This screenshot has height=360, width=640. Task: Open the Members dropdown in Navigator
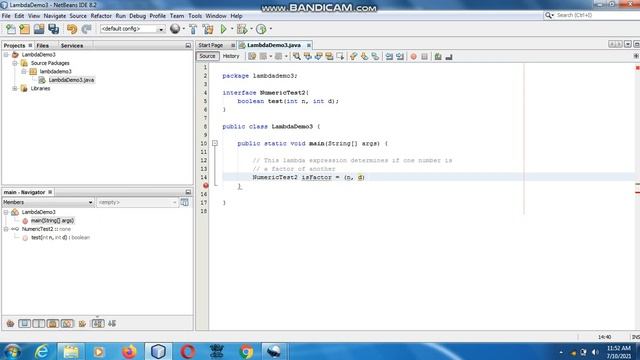tap(48, 202)
